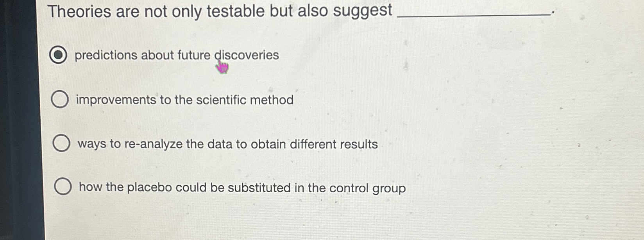Click the answer text 'improvements to the scientific method'
This screenshot has height=240, width=644.
pos(184,100)
